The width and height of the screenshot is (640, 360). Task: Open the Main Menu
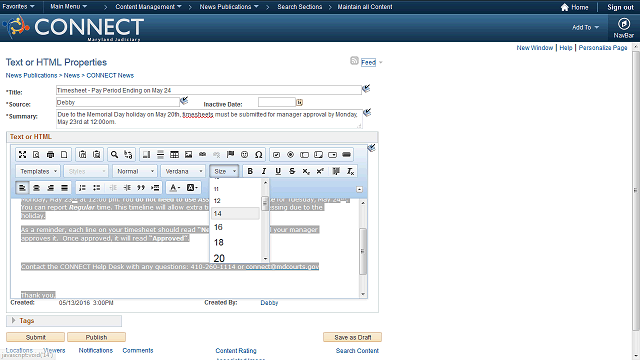(x=69, y=7)
